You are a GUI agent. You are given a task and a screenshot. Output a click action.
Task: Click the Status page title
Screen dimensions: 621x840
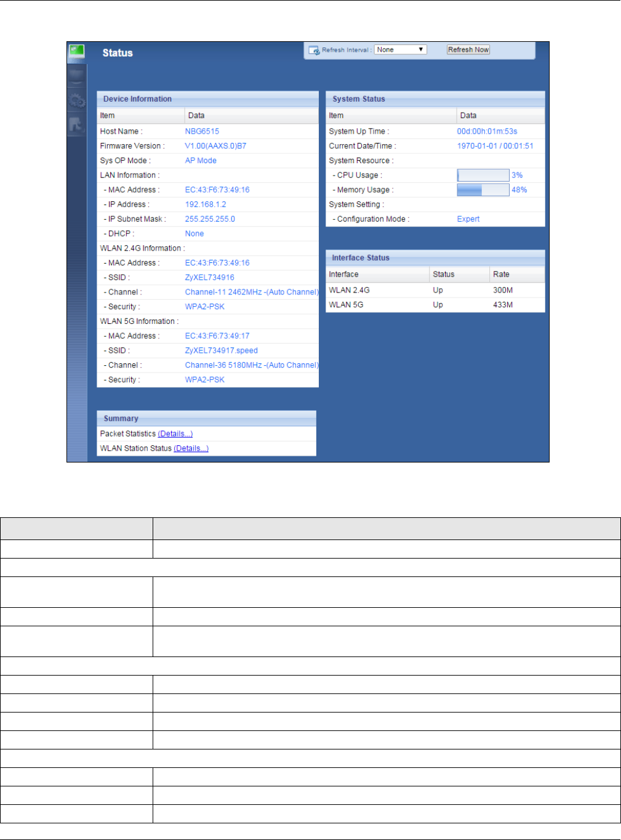pos(118,53)
